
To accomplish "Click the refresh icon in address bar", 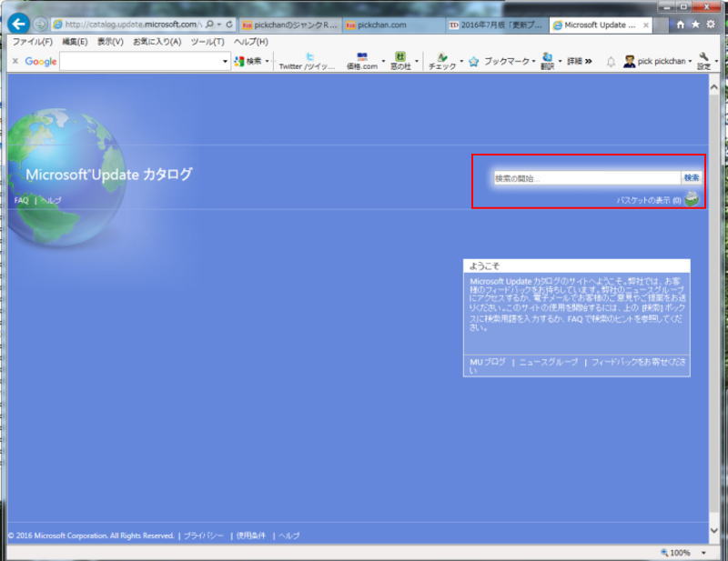I will [x=229, y=25].
